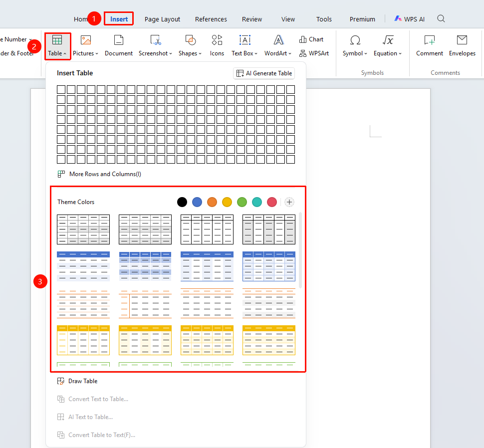Insert an Equation
The image size is (484, 448).
tap(388, 45)
